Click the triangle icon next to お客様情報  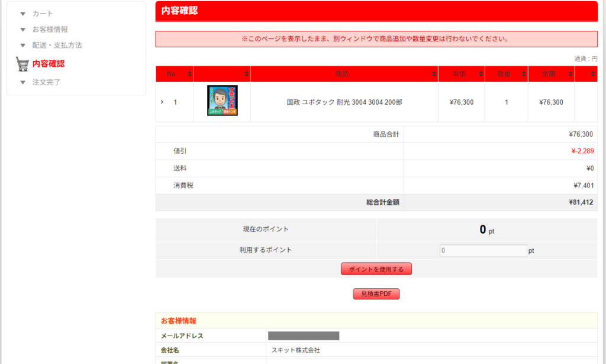(x=23, y=30)
